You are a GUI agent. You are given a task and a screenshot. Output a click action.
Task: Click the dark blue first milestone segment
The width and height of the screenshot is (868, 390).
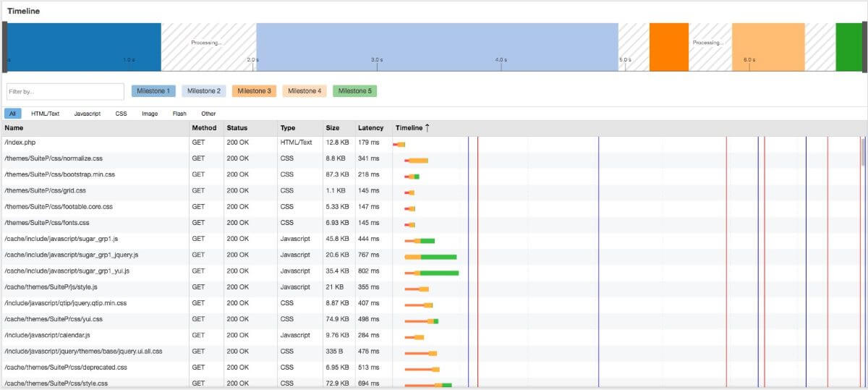pos(84,47)
